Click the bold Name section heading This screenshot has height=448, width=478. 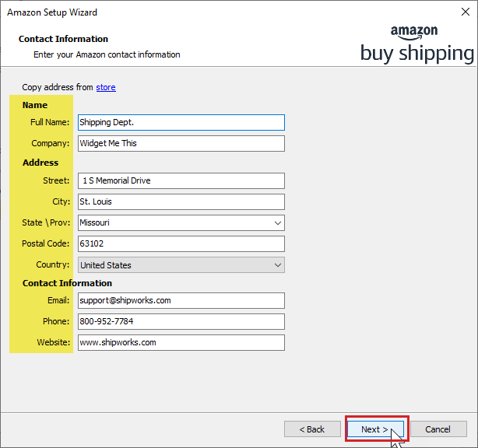tap(35, 105)
